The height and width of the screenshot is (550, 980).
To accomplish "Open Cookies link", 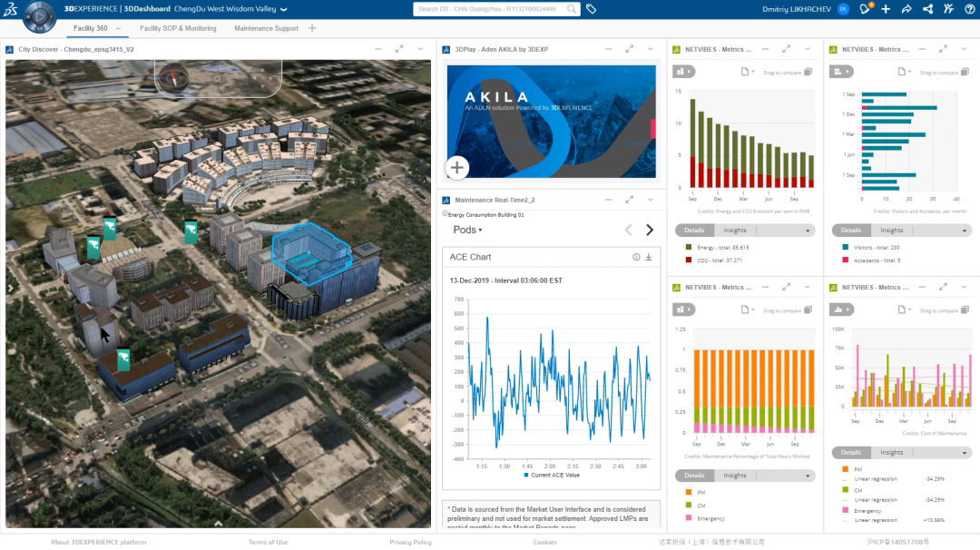I will coord(545,542).
